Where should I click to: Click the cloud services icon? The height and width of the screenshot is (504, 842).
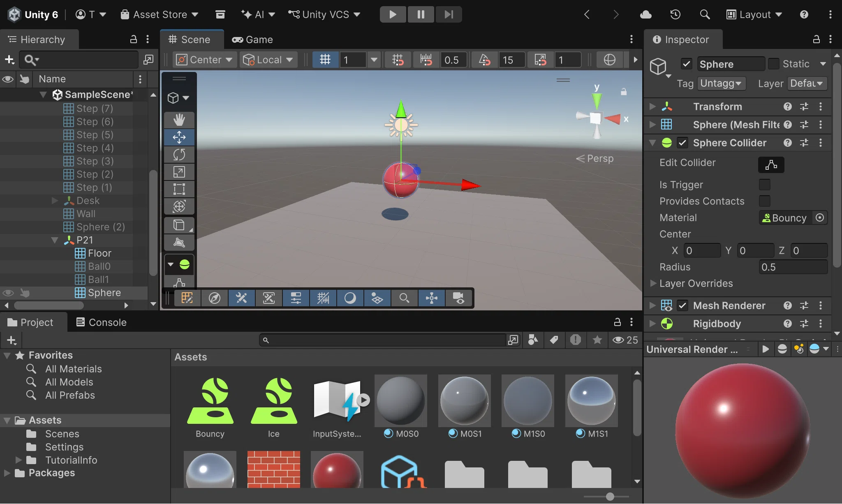pyautogui.click(x=646, y=15)
